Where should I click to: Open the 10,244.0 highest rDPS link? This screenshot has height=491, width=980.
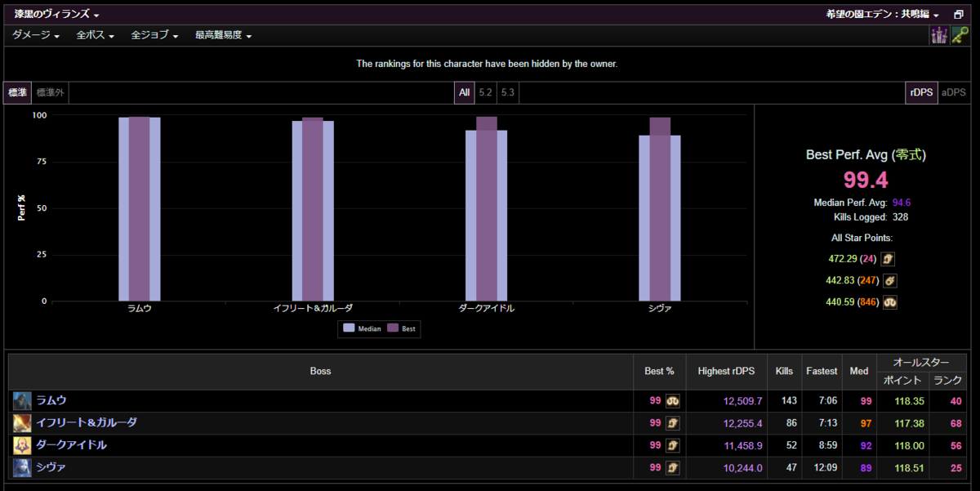(x=742, y=468)
